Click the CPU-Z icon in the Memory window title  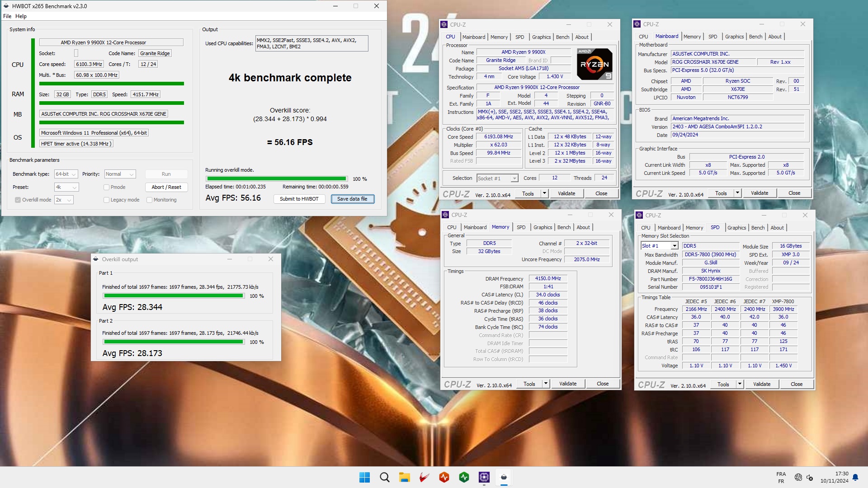[445, 215]
